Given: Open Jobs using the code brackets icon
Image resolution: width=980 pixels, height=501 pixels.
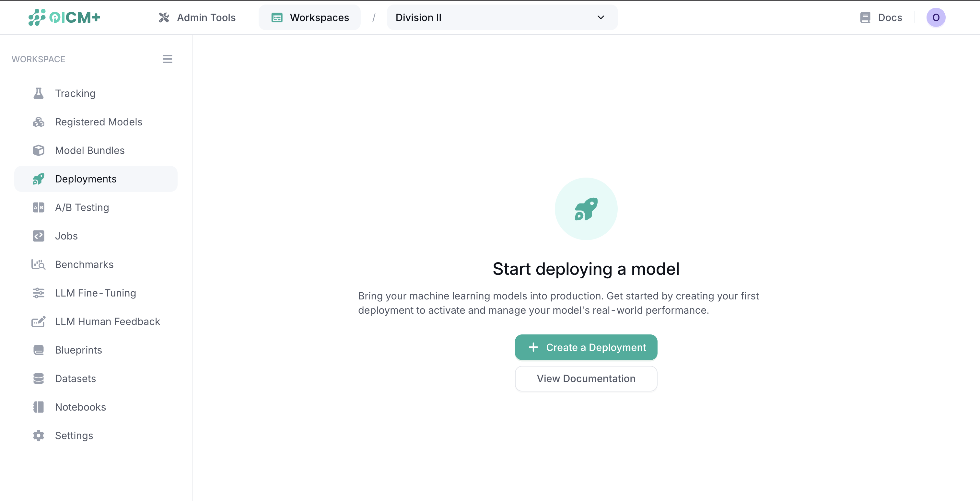Looking at the screenshot, I should pyautogui.click(x=38, y=236).
